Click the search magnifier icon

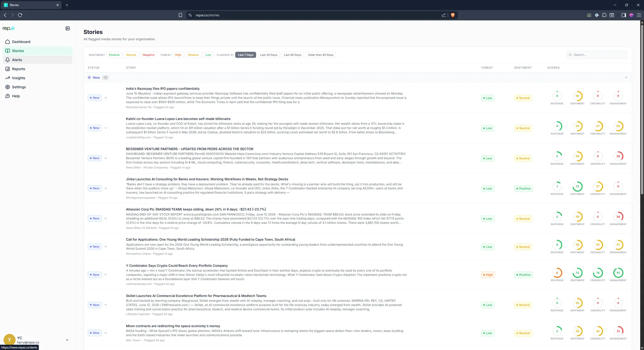(x=570, y=55)
